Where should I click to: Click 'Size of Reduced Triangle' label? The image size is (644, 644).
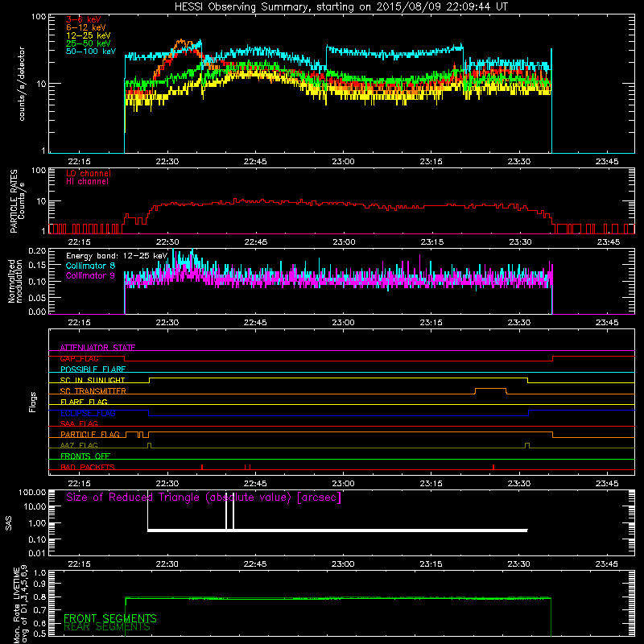(204, 497)
